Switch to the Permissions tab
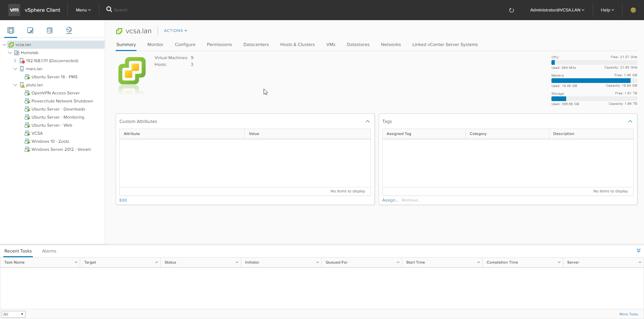 (x=219, y=45)
